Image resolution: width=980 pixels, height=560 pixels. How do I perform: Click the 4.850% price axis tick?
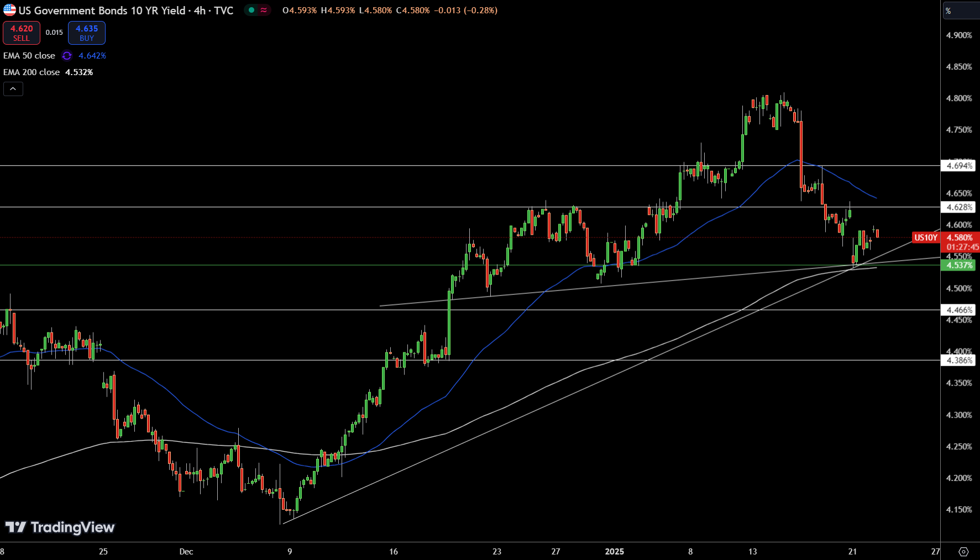(x=959, y=67)
